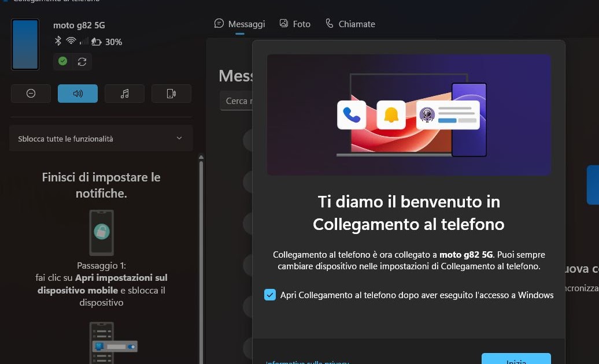Viewport: 599px width, 364px height.
Task: Click the moto g82 5G phone thumbnail
Action: (25, 44)
